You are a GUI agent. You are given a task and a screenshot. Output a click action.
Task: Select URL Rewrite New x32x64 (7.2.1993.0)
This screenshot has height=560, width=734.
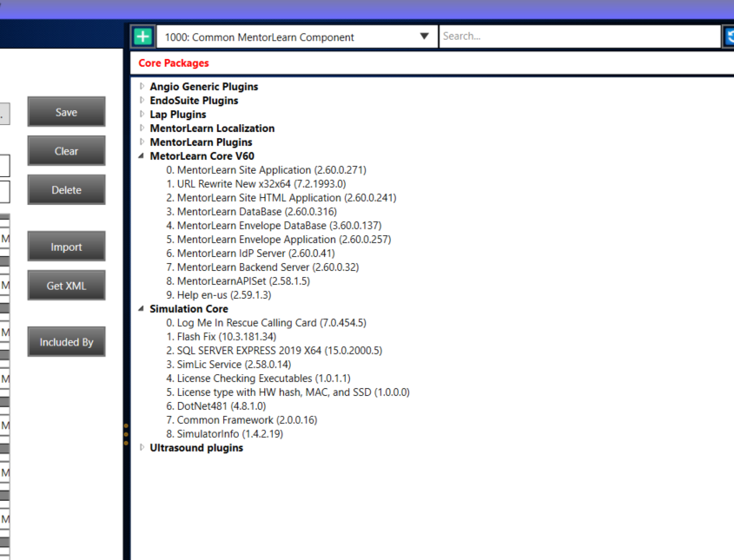256,184
